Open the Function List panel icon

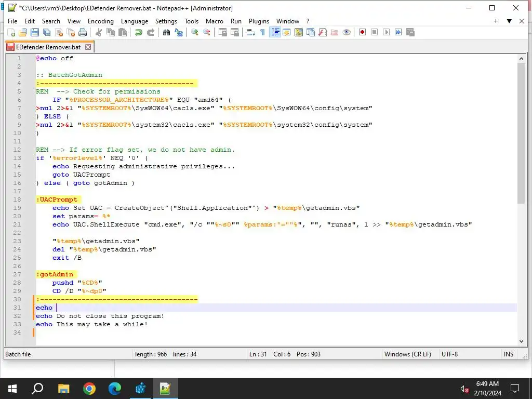(322, 32)
